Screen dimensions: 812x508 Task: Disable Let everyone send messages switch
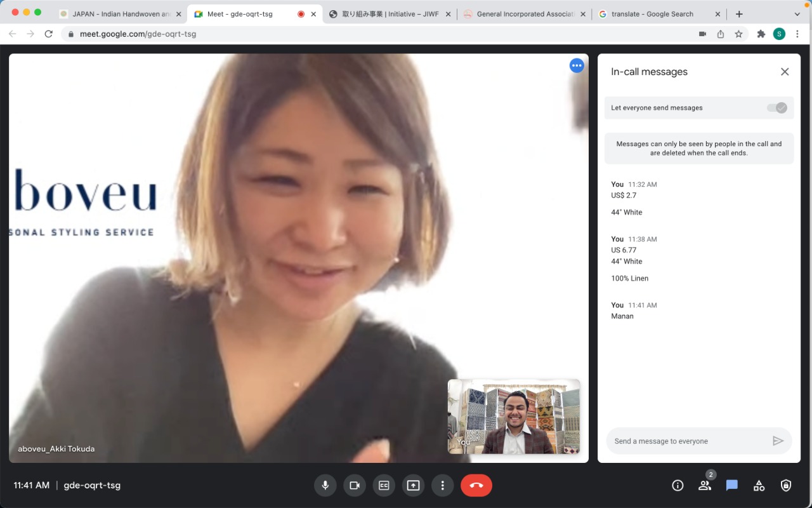pos(777,108)
